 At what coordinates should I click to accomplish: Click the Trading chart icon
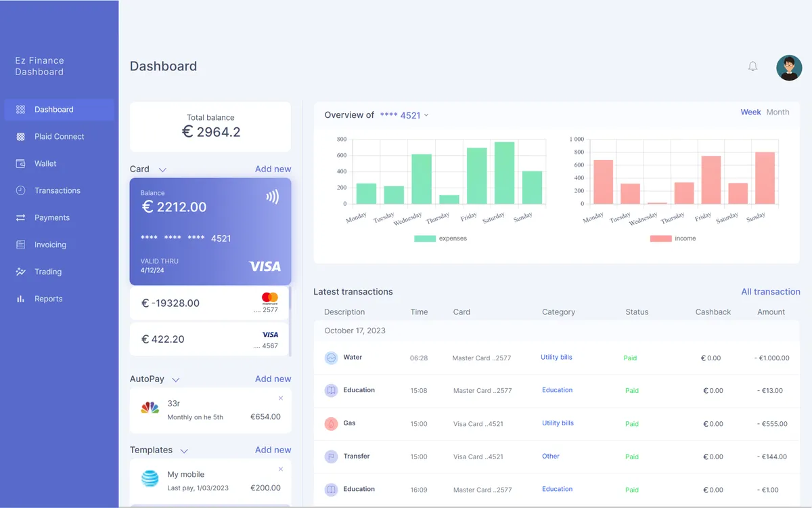click(x=20, y=272)
